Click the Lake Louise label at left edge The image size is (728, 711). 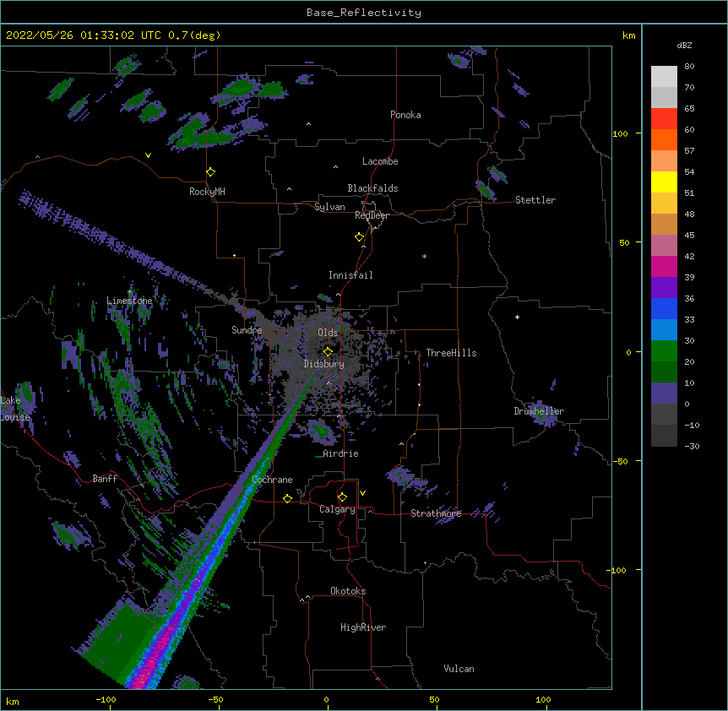[x=15, y=409]
